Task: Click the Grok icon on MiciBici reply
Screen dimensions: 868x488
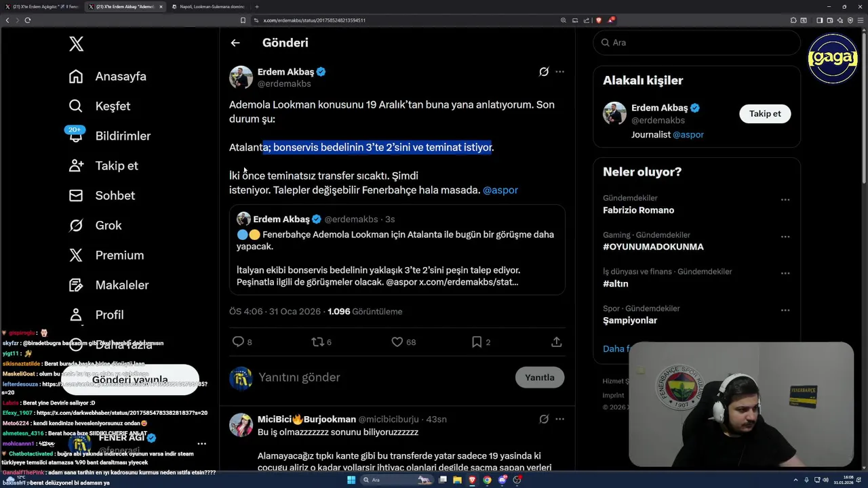Action: point(544,420)
